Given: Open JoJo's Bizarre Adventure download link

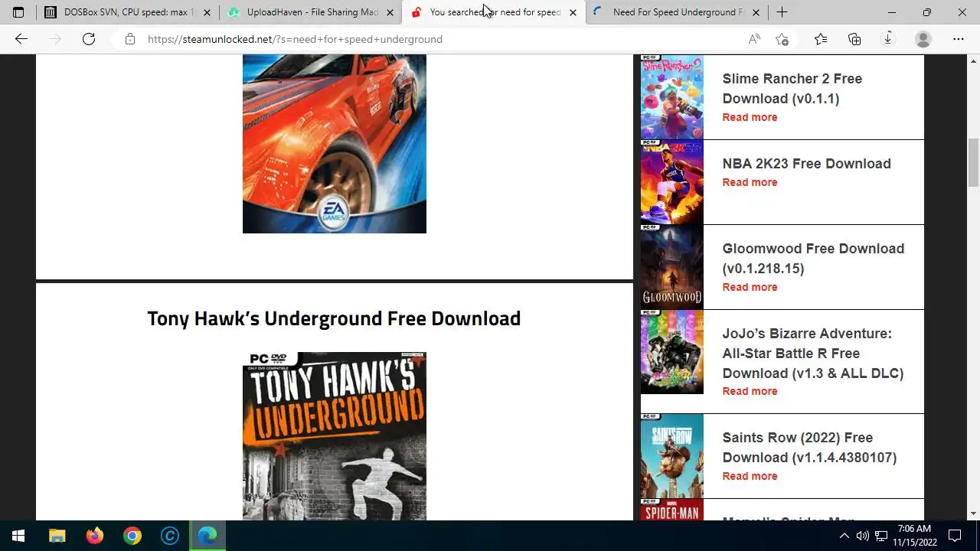Looking at the screenshot, I should coord(813,354).
